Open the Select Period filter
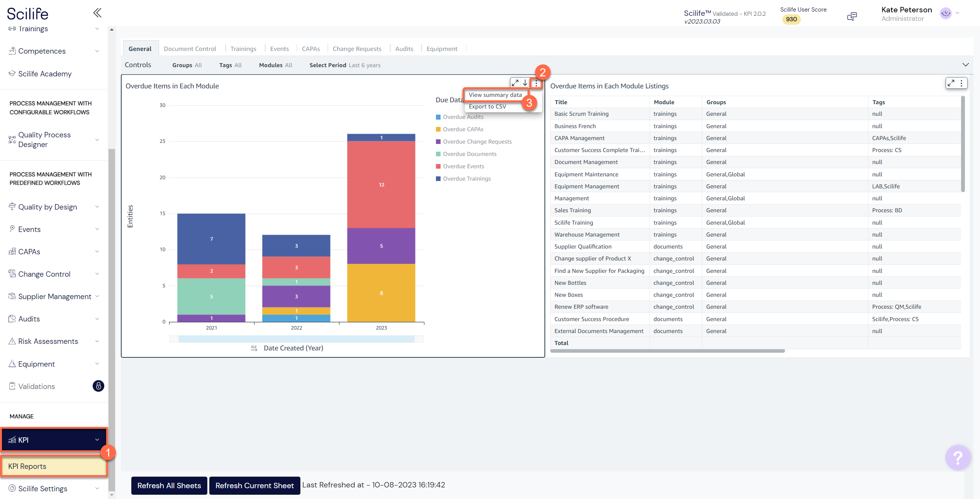 [345, 65]
